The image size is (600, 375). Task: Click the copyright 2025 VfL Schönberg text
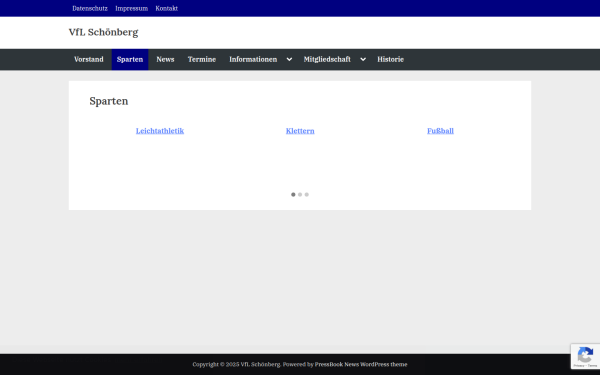click(x=236, y=364)
